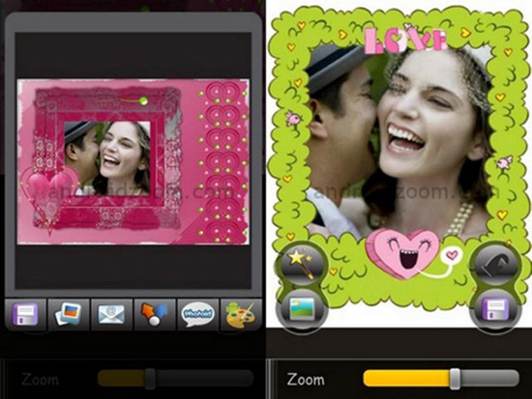Image resolution: width=532 pixels, height=399 pixels.
Task: Click the purple floppy disk save icon in left toolbar
Action: (x=25, y=314)
